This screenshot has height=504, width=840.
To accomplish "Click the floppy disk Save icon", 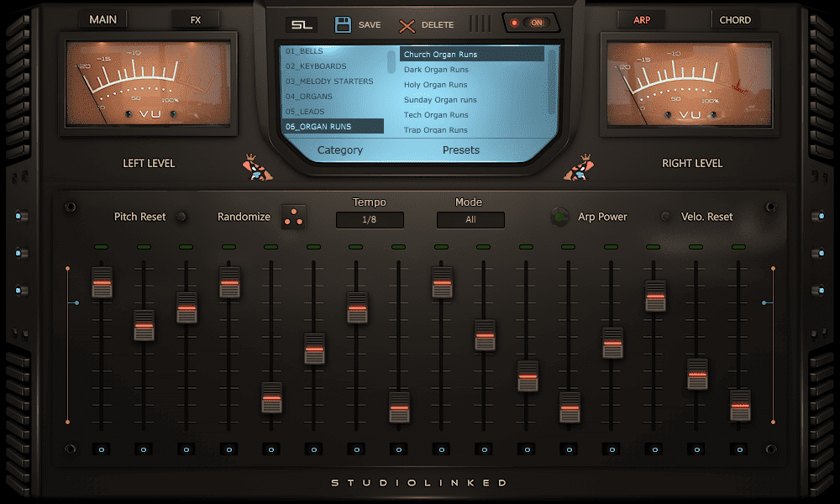I will click(x=343, y=24).
